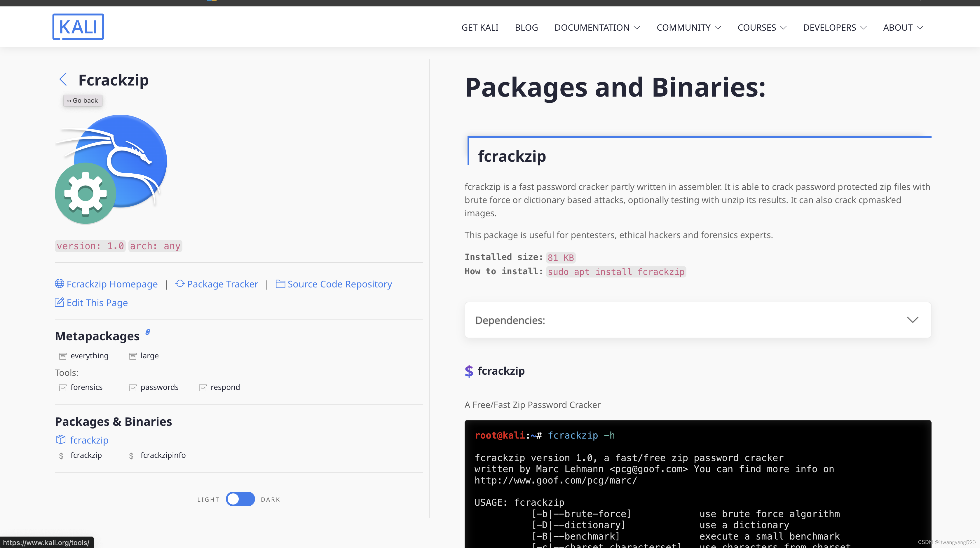
Task: Click the Kali logo in header
Action: click(x=78, y=27)
